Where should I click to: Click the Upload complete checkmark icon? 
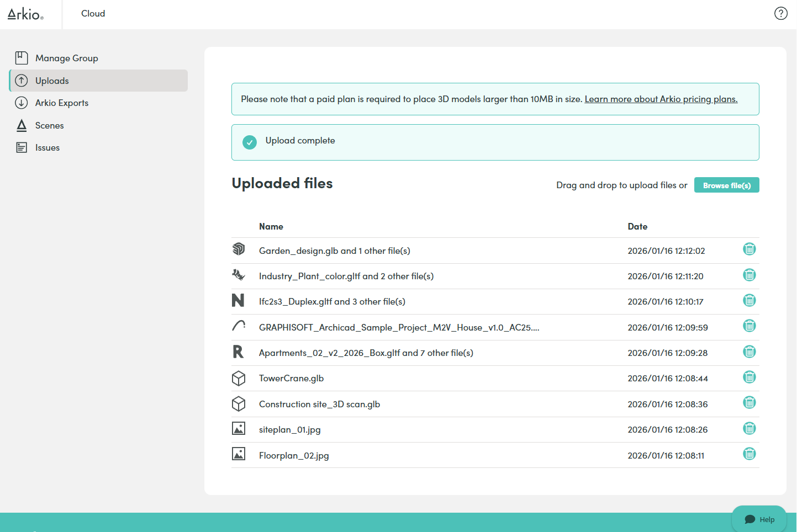[250, 142]
